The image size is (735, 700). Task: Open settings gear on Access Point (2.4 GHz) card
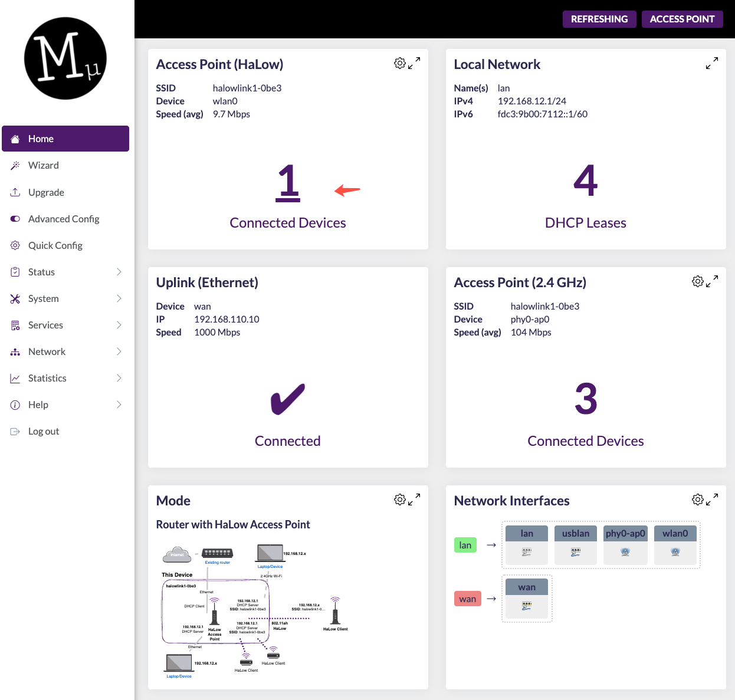coord(698,281)
